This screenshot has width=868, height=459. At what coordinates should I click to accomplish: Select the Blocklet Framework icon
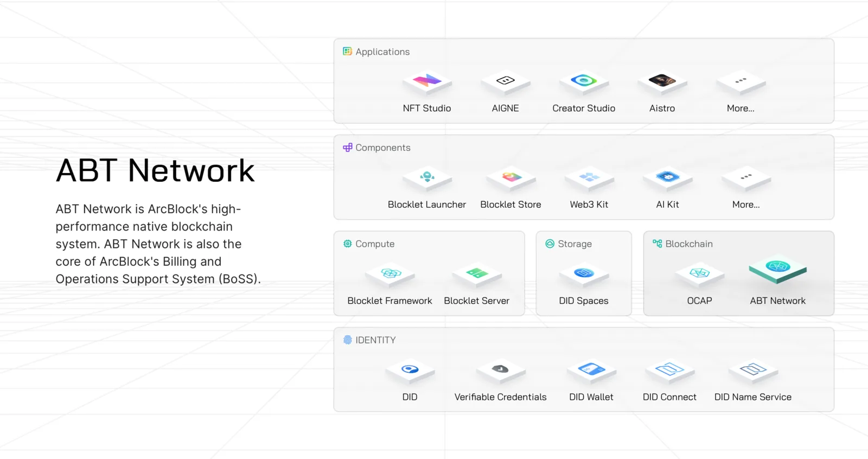(390, 275)
